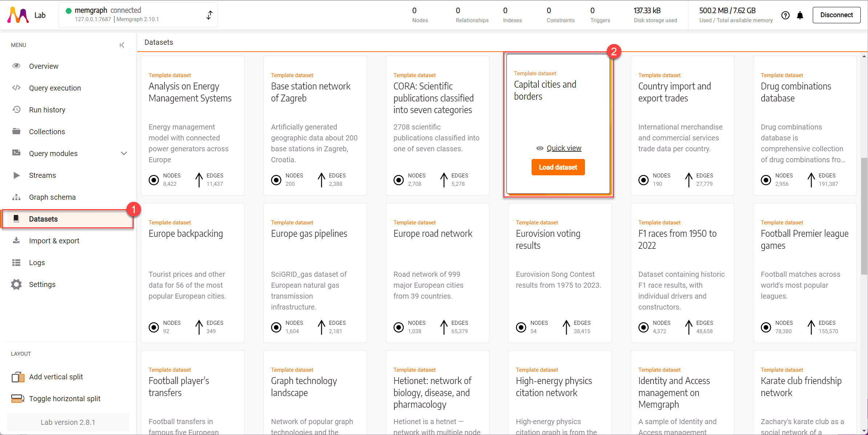The width and height of the screenshot is (868, 435).
Task: Select Drug combinations database card
Action: [805, 125]
